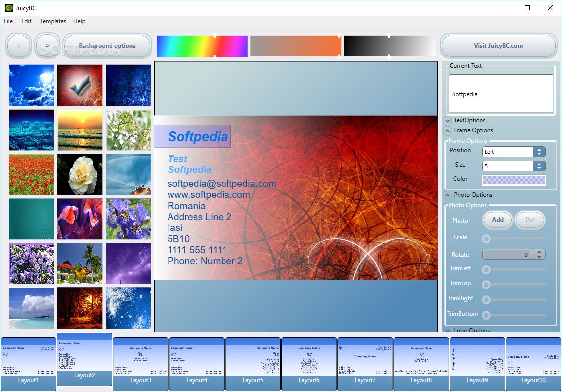The width and height of the screenshot is (562, 392).
Task: Select the blue sky with clouds background
Action: [x=32, y=85]
